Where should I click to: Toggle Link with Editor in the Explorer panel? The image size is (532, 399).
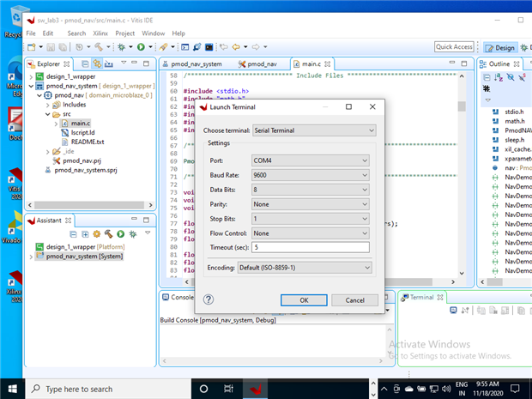point(97,63)
